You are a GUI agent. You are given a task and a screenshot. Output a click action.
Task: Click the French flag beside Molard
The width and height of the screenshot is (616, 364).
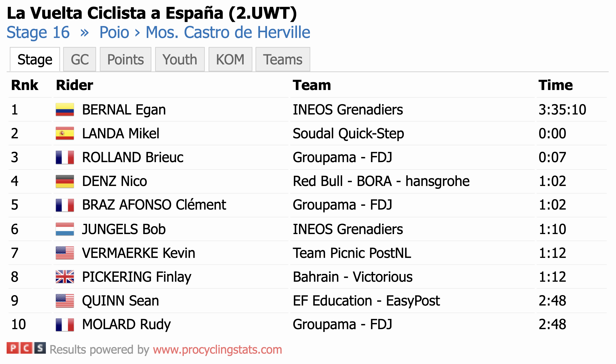point(65,325)
